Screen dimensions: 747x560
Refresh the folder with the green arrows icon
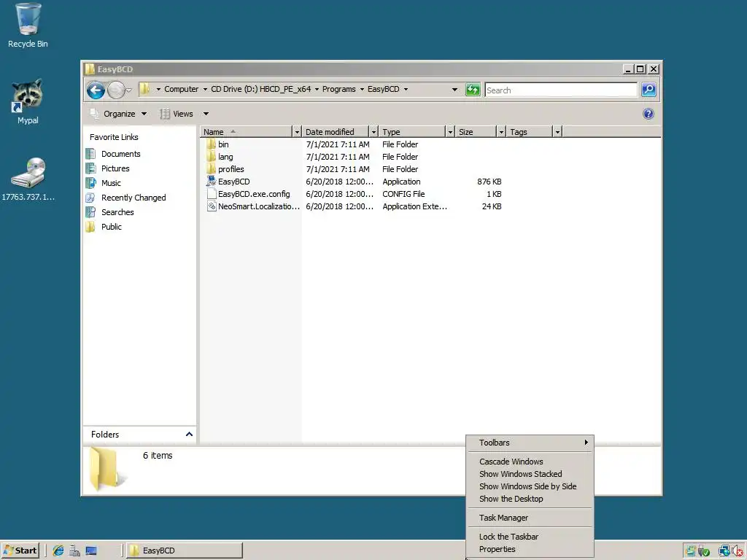(473, 90)
